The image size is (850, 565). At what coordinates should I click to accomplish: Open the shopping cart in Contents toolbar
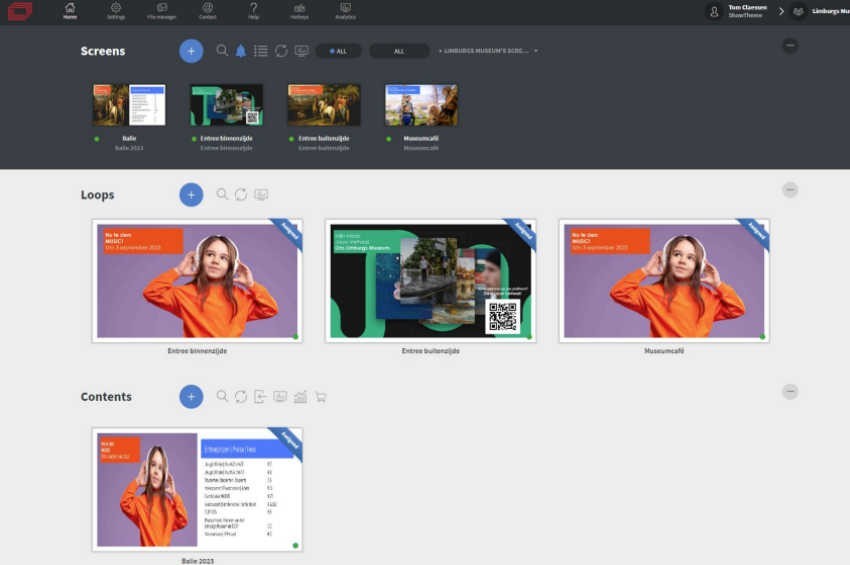coord(320,397)
